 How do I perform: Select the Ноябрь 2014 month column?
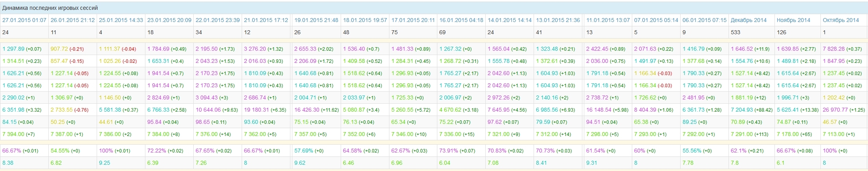point(793,20)
